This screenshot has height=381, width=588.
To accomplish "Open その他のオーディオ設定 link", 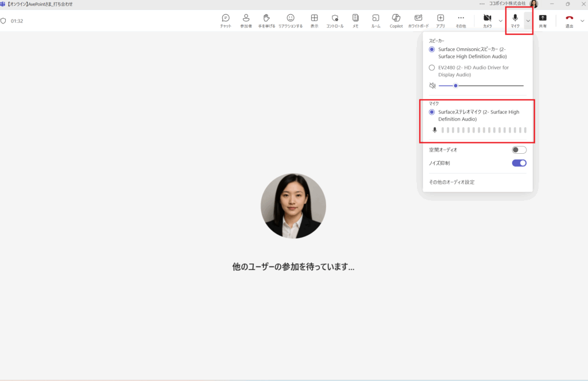I will pyautogui.click(x=452, y=182).
